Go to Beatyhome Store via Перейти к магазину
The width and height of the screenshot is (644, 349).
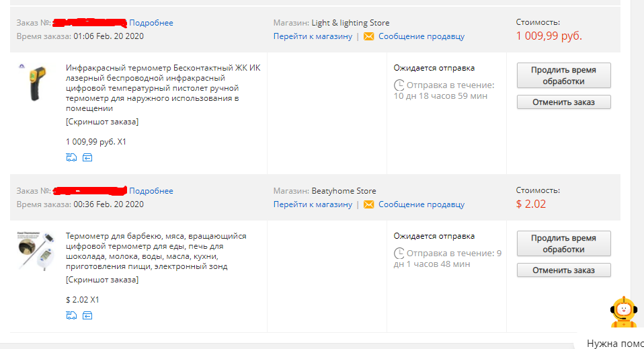click(313, 204)
